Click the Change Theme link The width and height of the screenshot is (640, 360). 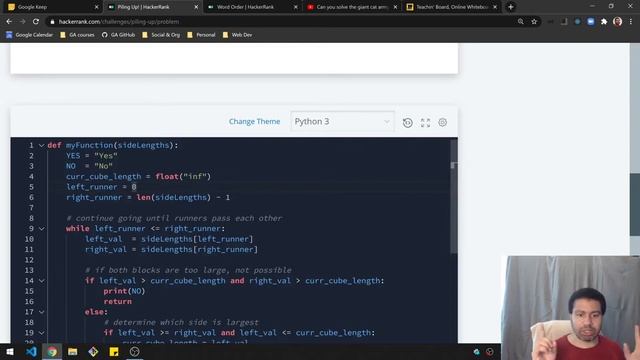(x=254, y=122)
